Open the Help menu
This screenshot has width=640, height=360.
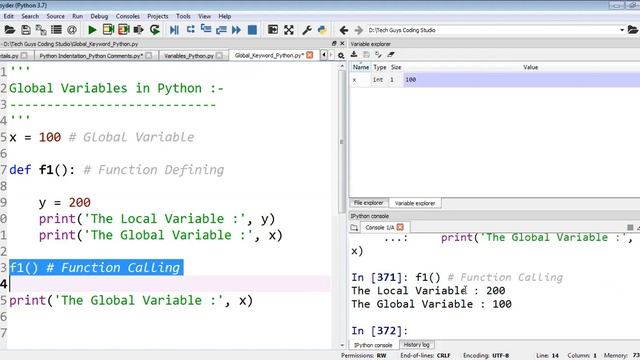coord(224,16)
